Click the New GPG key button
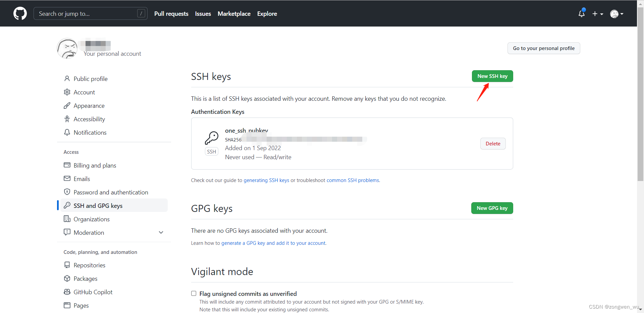Image resolution: width=644 pixels, height=313 pixels. [x=492, y=208]
